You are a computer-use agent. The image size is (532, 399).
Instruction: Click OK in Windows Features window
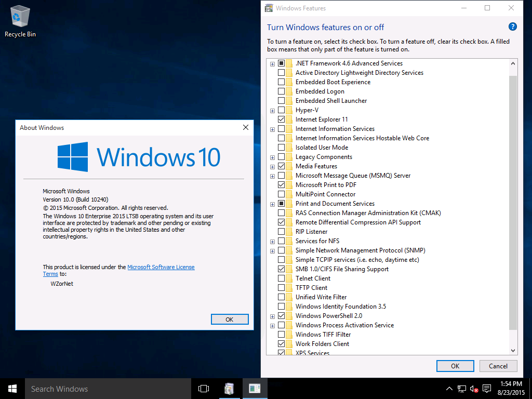pos(455,366)
